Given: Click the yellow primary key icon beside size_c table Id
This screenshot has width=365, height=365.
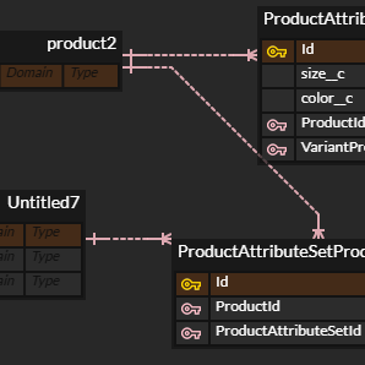Looking at the screenshot, I should pyautogui.click(x=277, y=52).
